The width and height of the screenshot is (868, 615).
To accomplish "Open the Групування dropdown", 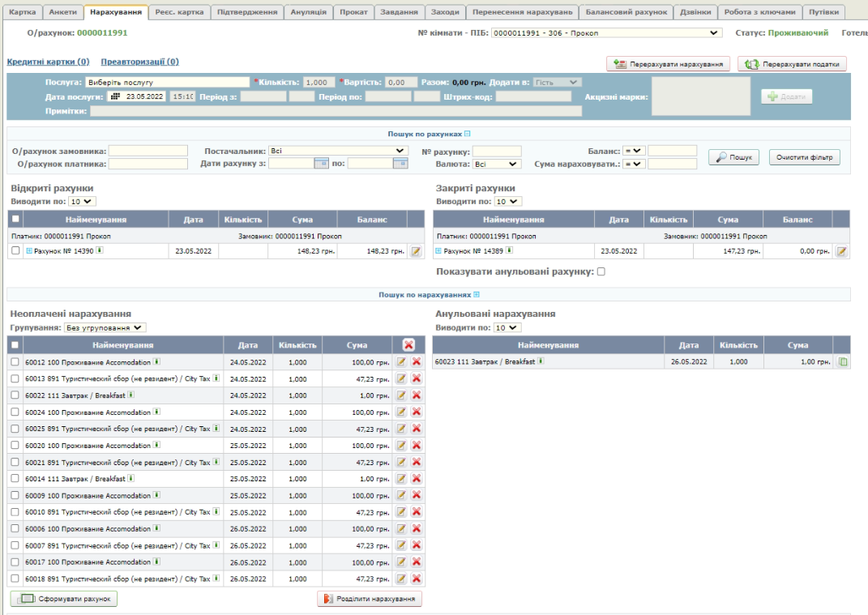I will point(105,327).
